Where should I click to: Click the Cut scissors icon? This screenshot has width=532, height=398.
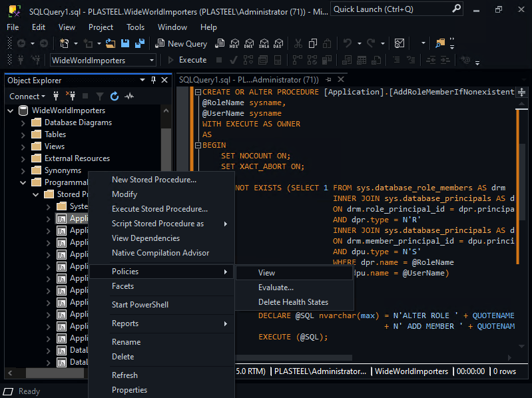click(298, 43)
